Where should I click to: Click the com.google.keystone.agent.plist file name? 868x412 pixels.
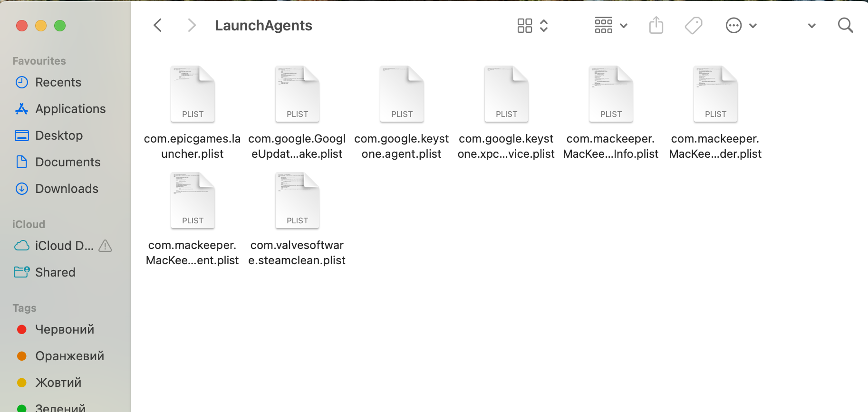pos(402,146)
